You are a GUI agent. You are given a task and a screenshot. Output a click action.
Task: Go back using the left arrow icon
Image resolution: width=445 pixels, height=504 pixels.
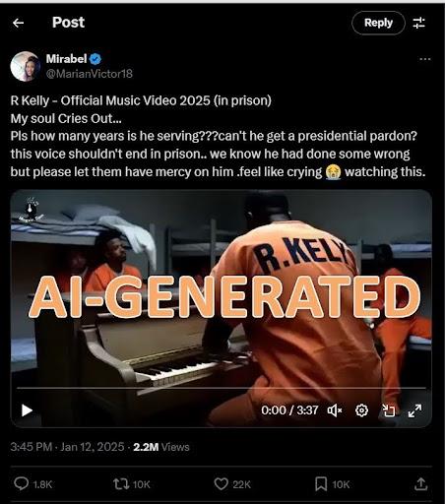18,23
